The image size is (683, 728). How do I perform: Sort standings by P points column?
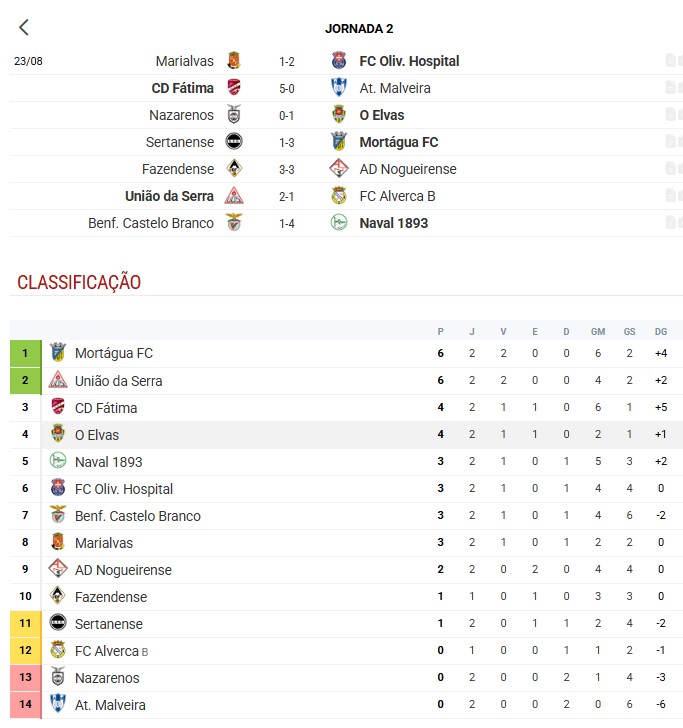[441, 332]
